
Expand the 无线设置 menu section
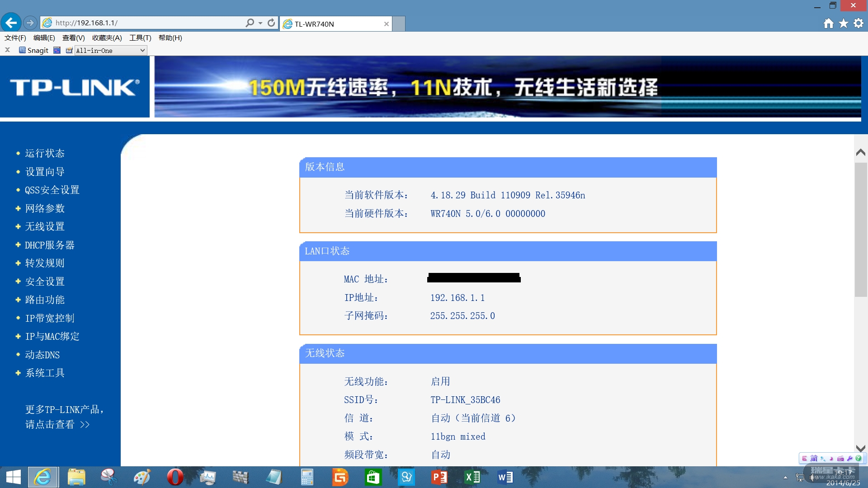[x=45, y=226]
